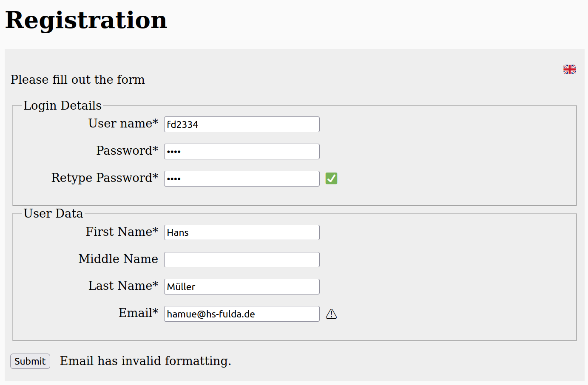Focus the User name field
This screenshot has width=588, height=385.
pos(242,125)
